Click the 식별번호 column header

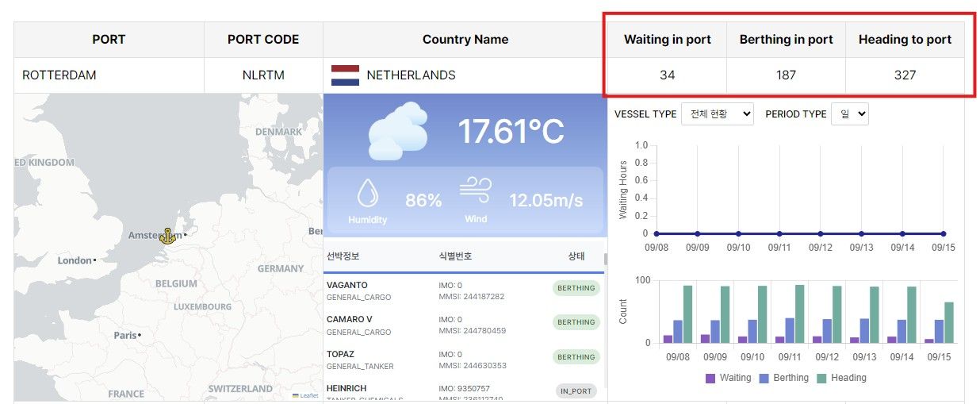tap(455, 256)
